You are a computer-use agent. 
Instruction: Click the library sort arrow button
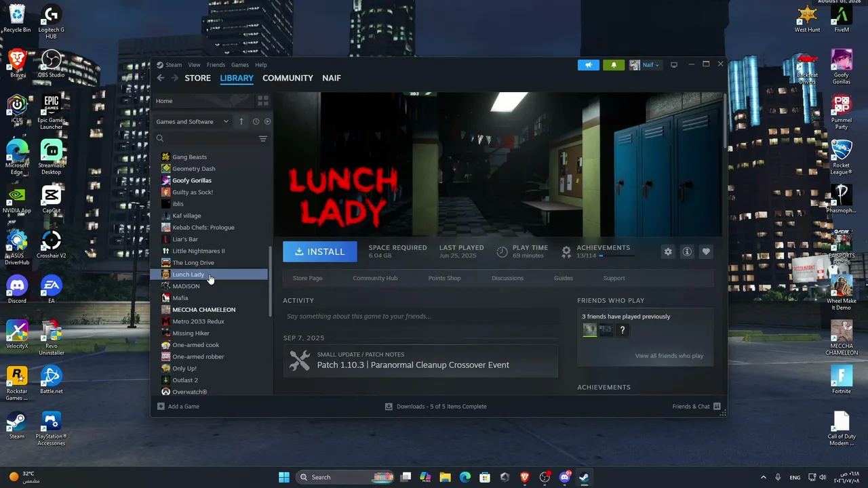(241, 121)
